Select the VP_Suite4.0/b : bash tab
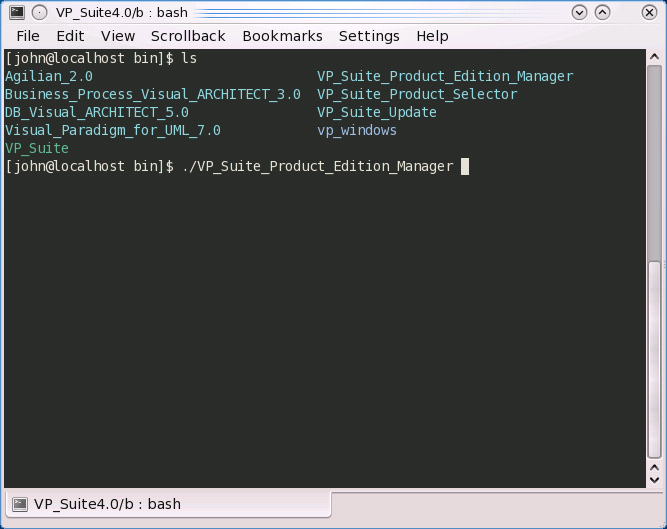 point(168,504)
